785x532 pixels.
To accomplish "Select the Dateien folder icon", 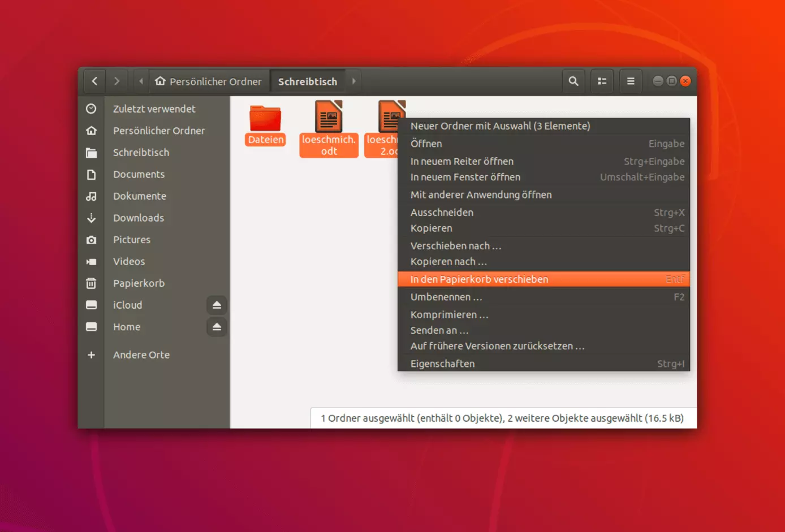I will 265,118.
